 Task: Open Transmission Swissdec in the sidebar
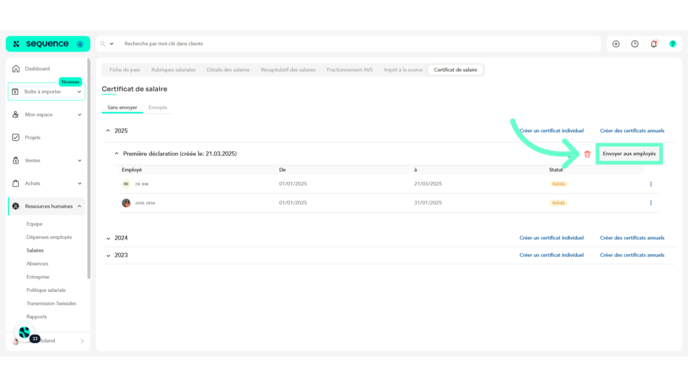point(51,303)
